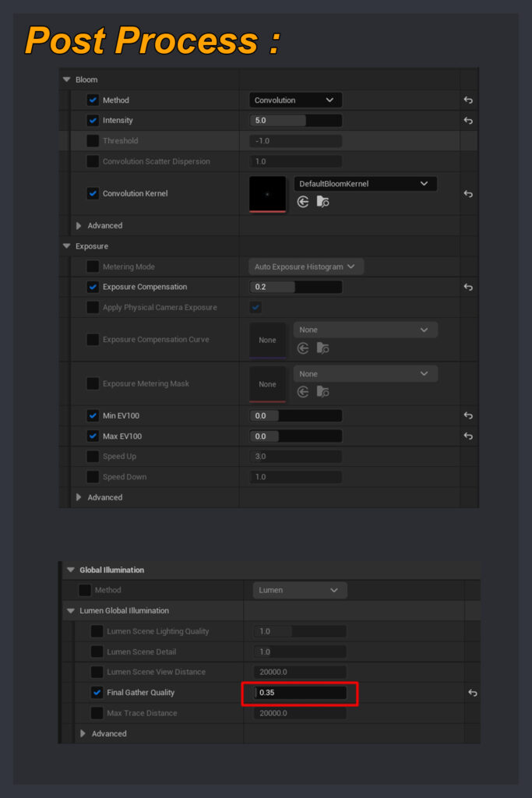Image resolution: width=532 pixels, height=798 pixels.
Task: Expand Advanced under Global Illumination
Action: tap(84, 733)
